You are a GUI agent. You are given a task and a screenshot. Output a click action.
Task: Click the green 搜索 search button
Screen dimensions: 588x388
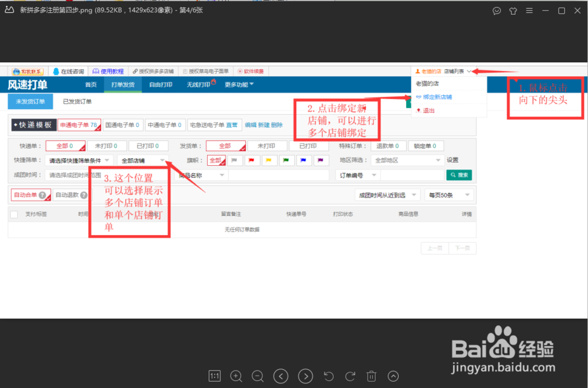[x=459, y=175]
